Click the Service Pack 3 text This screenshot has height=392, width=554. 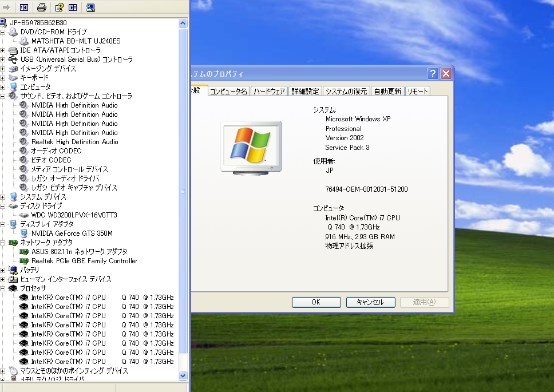347,148
